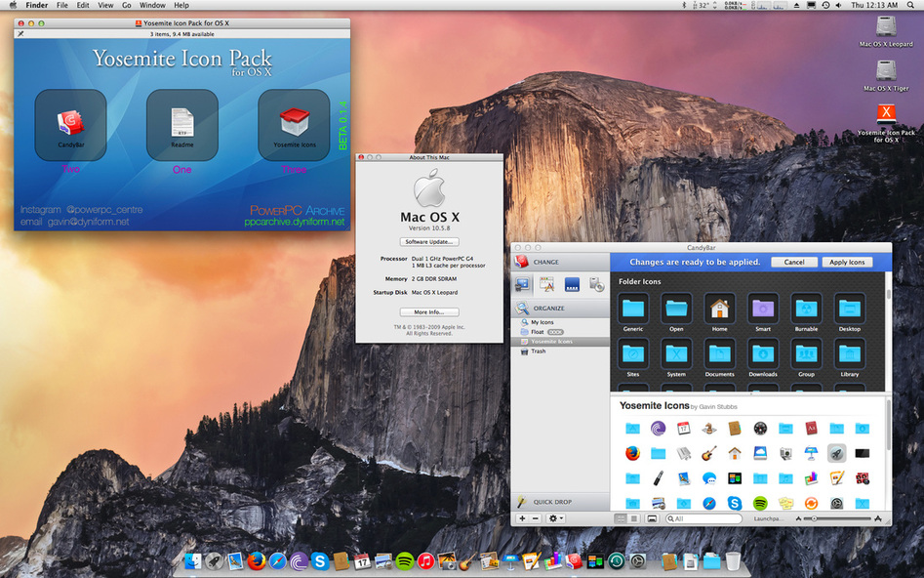Open the Readme document icon
The image size is (924, 578).
click(181, 123)
